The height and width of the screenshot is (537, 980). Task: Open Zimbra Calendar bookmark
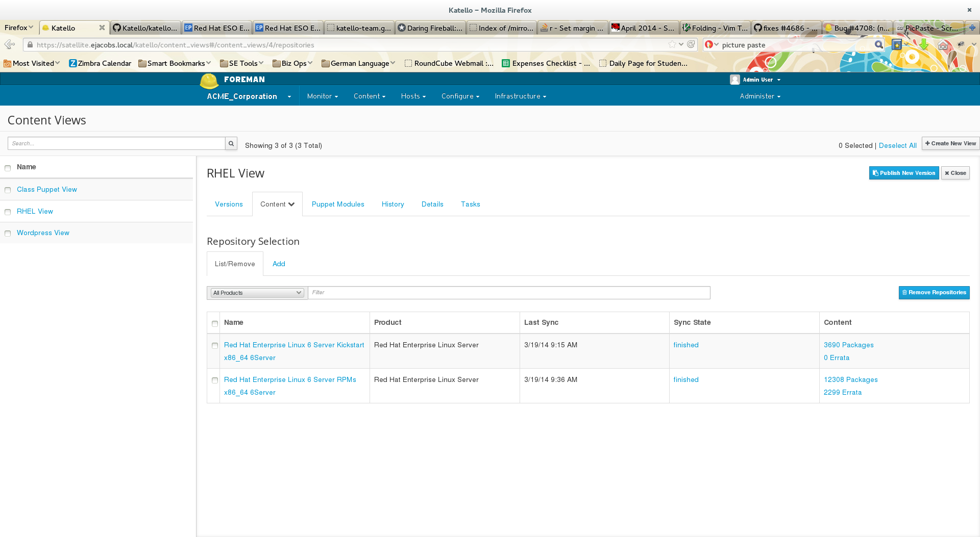point(100,63)
